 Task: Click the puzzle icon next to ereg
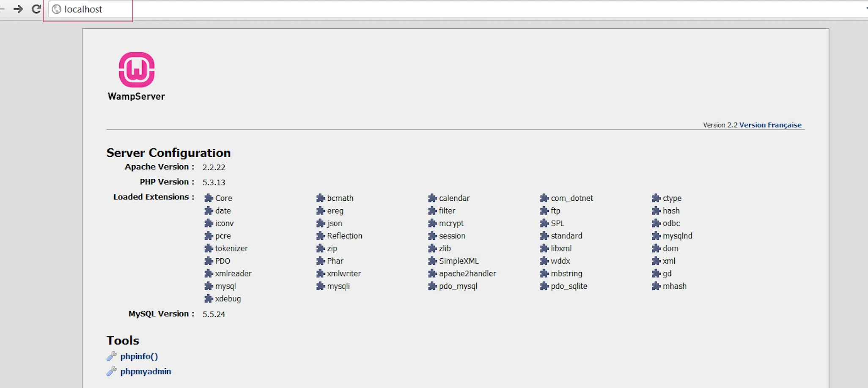(320, 210)
